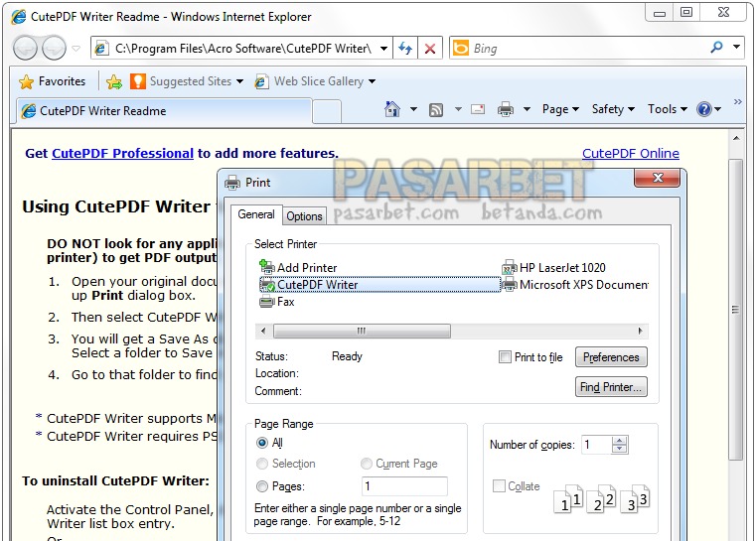Expand the Suggested Sites dropdown
This screenshot has height=541, width=756.
239,81
